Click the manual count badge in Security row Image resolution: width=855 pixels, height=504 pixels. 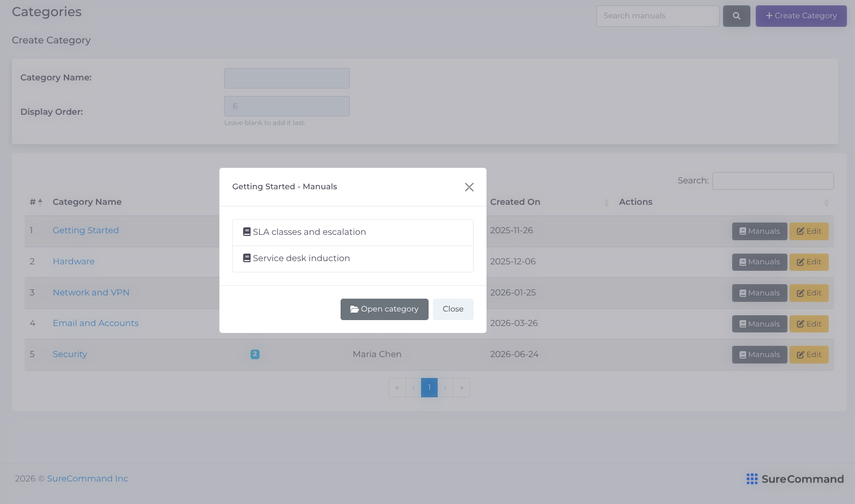pos(255,354)
